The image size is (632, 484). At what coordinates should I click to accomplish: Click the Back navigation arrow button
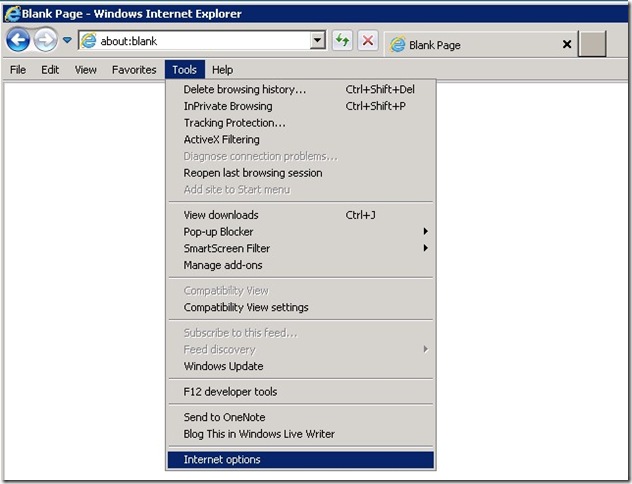point(18,41)
